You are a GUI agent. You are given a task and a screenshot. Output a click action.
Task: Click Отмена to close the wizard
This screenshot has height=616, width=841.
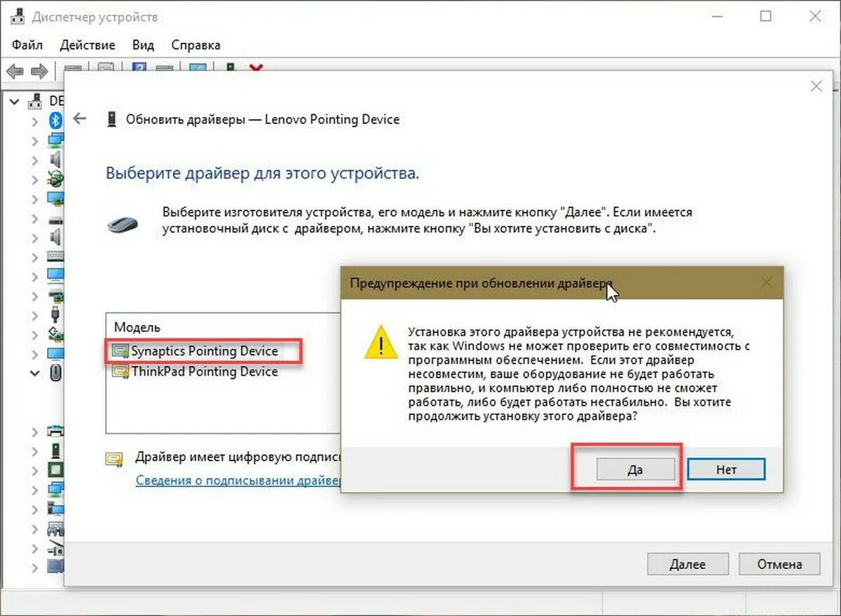[779, 564]
